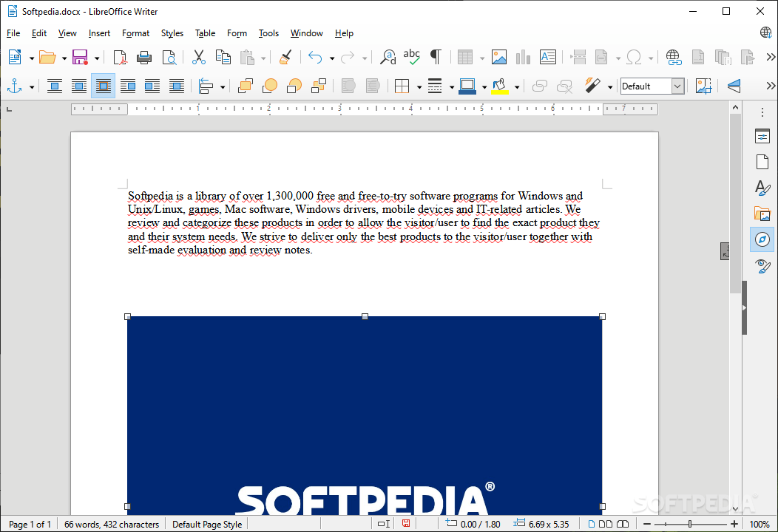Open the Tools menu

pos(268,33)
